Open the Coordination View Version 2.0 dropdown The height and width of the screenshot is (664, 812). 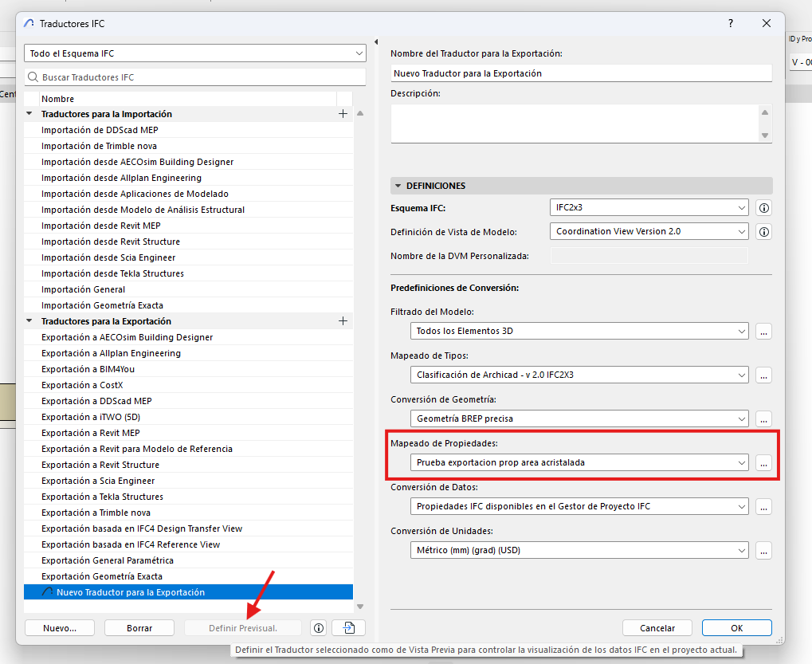[x=649, y=231]
